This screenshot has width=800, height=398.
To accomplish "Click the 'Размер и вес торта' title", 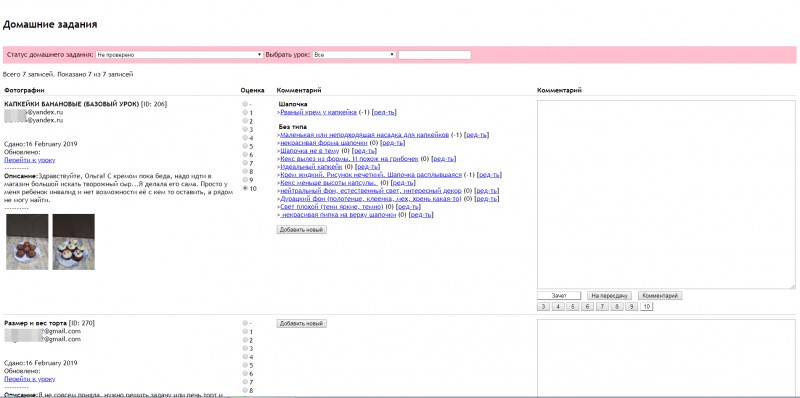I will click(35, 324).
